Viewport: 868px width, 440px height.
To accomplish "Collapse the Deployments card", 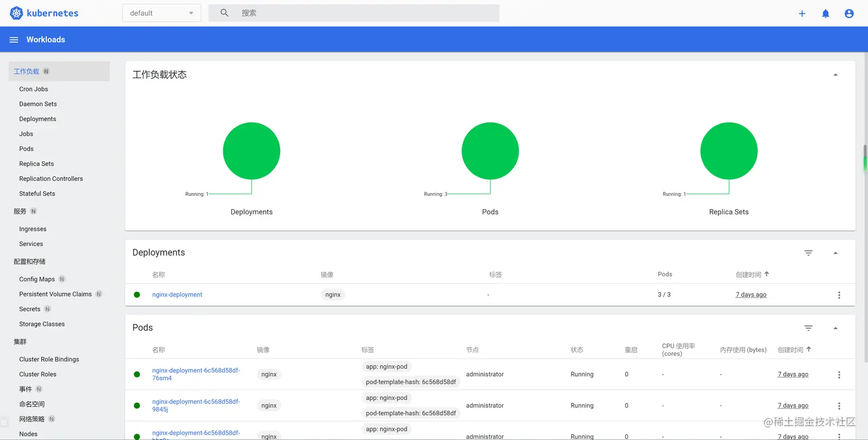I will click(835, 253).
